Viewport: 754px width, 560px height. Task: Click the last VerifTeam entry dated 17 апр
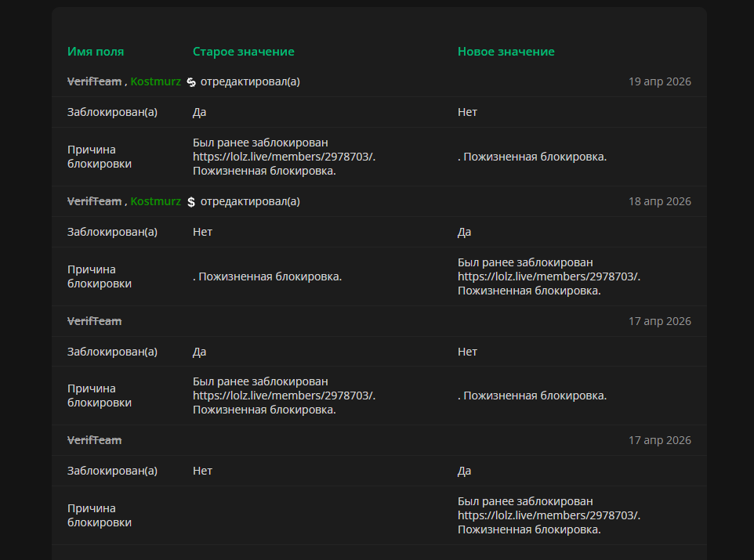(x=94, y=440)
